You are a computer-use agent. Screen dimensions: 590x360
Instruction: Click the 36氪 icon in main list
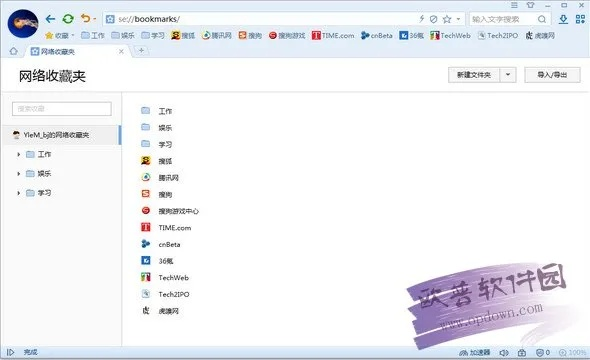tap(146, 260)
